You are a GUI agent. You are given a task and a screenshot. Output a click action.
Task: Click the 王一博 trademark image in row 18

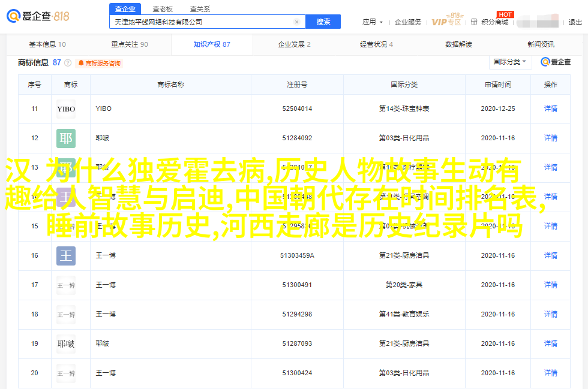(66, 315)
